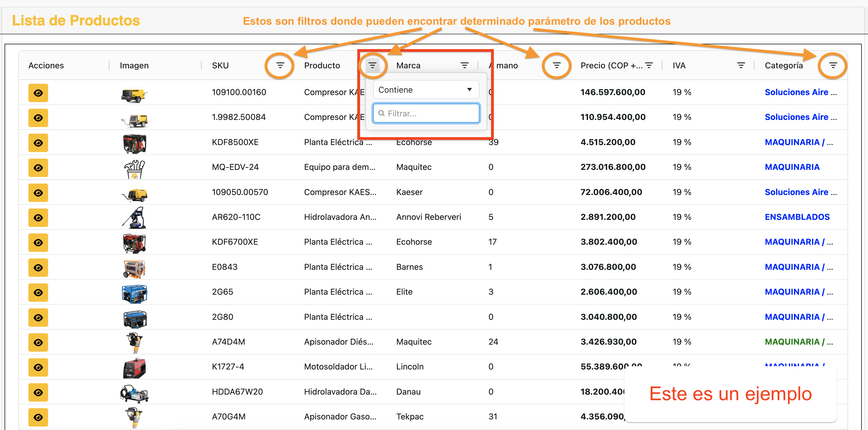Click the eye button for AR620-110C row
The width and height of the screenshot is (868, 430).
(38, 217)
